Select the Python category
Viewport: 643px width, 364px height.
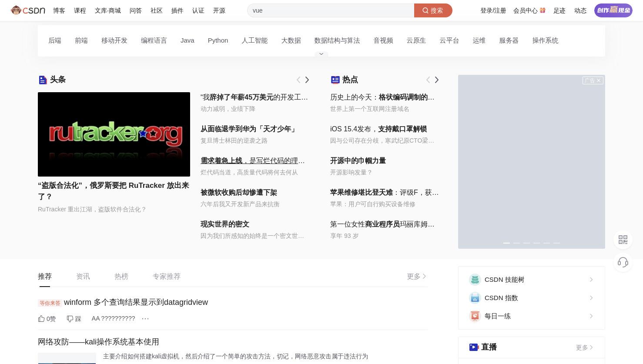click(218, 40)
